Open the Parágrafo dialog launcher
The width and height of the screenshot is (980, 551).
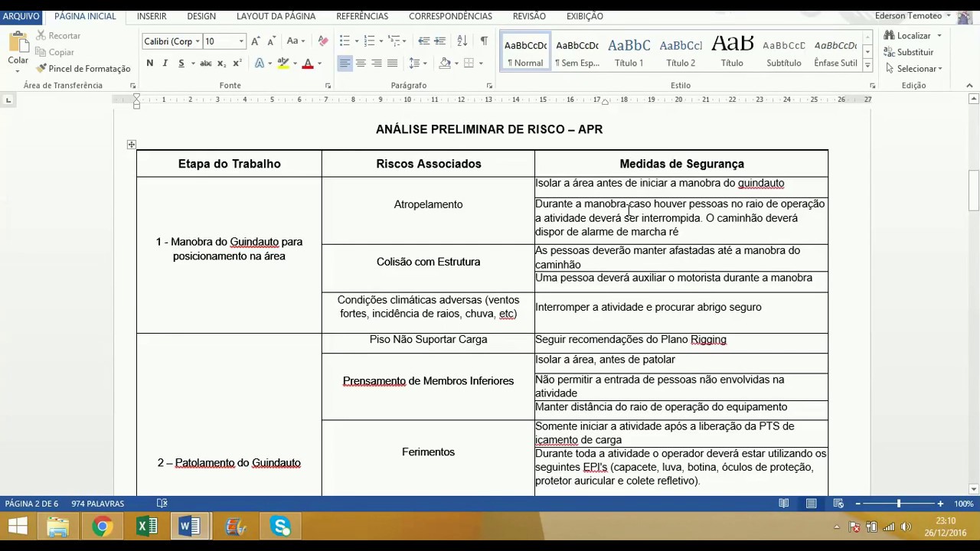(x=490, y=86)
